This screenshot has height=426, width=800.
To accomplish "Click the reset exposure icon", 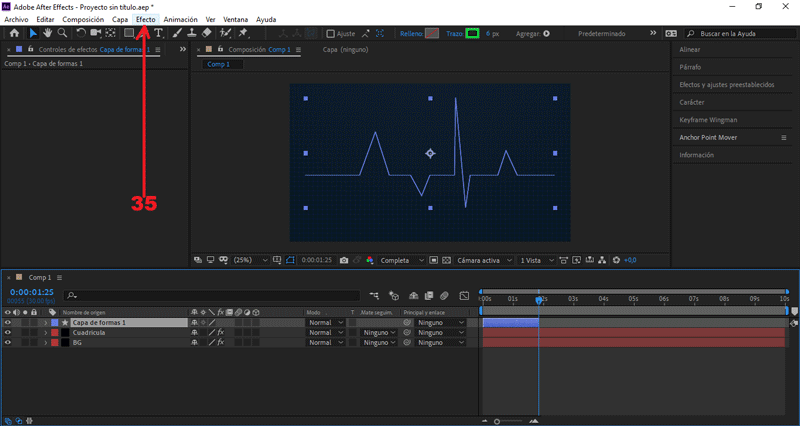I will 616,260.
